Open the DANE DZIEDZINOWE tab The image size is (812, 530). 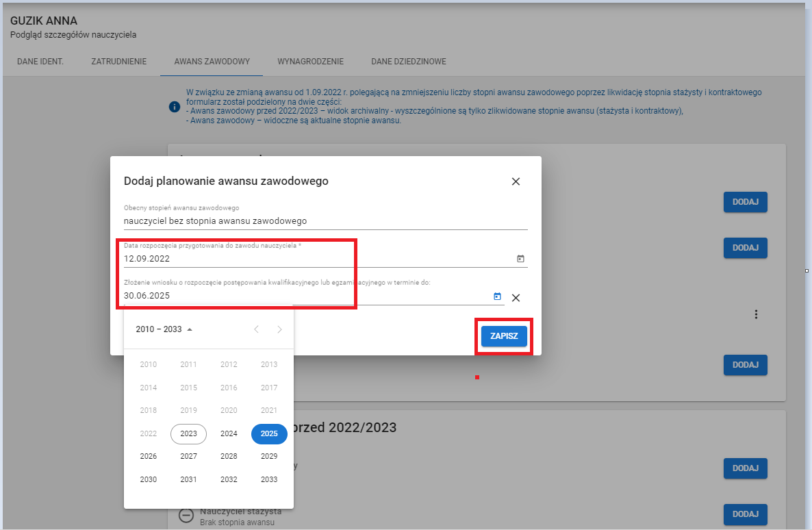click(409, 61)
